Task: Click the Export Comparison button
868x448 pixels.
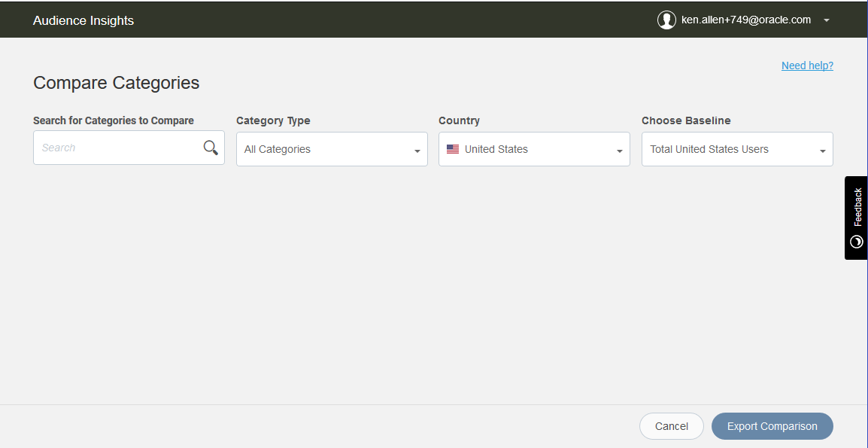Action: click(x=772, y=426)
